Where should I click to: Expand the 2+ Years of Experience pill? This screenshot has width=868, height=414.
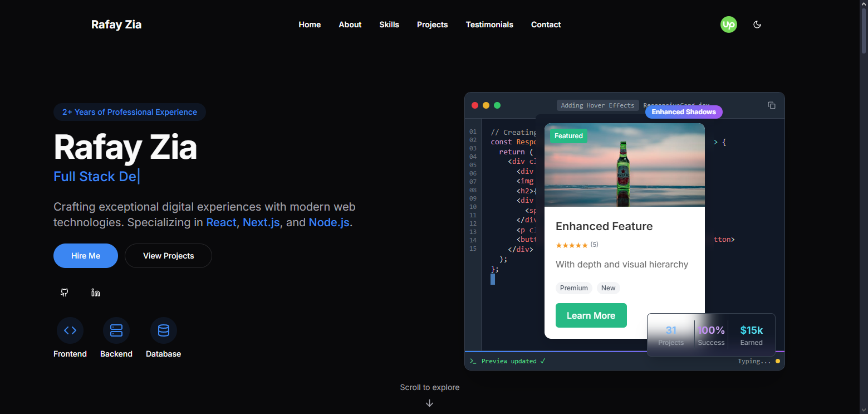(x=129, y=112)
